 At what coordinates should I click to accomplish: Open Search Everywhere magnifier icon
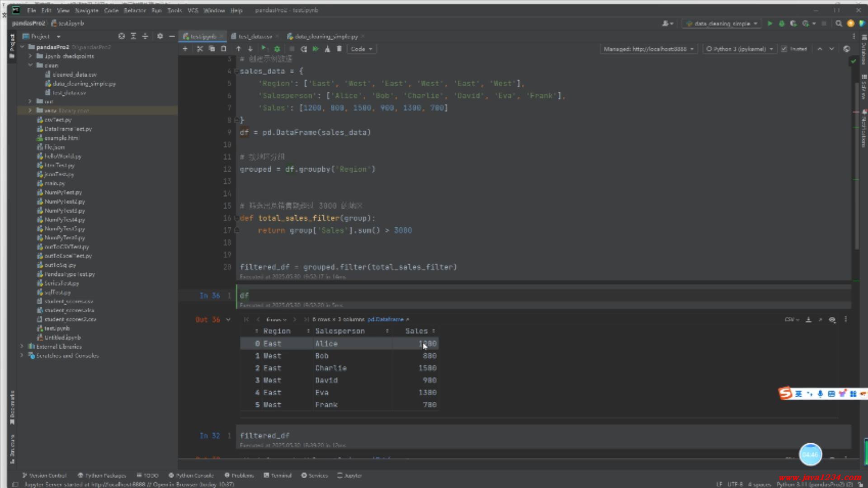(839, 23)
